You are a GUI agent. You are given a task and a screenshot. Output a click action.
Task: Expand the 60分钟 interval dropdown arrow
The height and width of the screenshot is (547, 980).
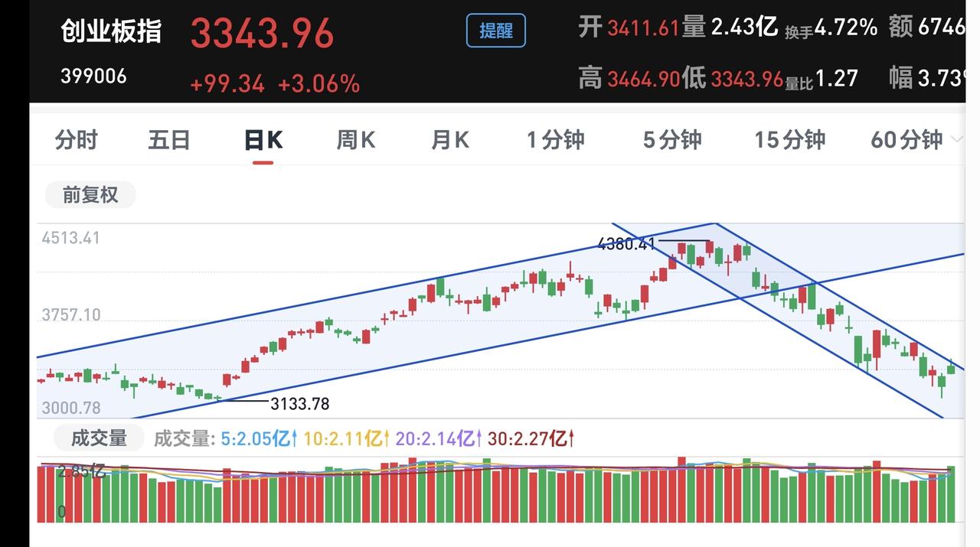[956, 139]
